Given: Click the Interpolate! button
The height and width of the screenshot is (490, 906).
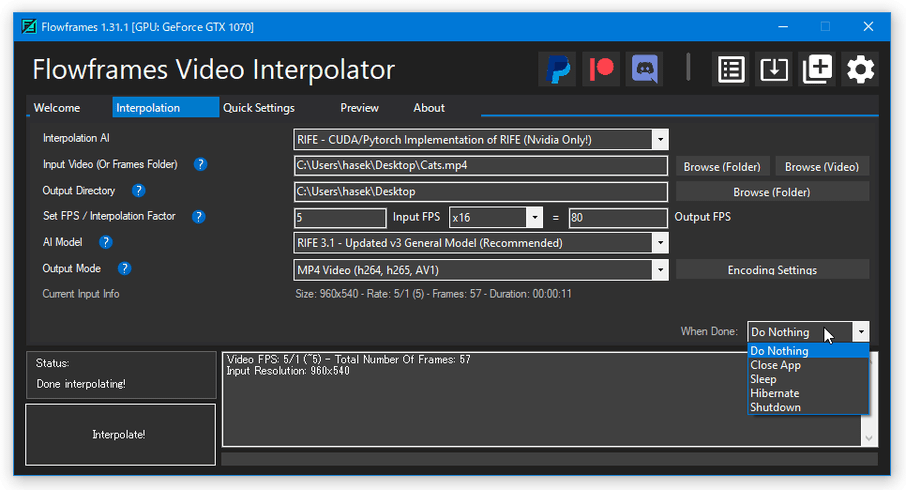Looking at the screenshot, I should (x=120, y=435).
